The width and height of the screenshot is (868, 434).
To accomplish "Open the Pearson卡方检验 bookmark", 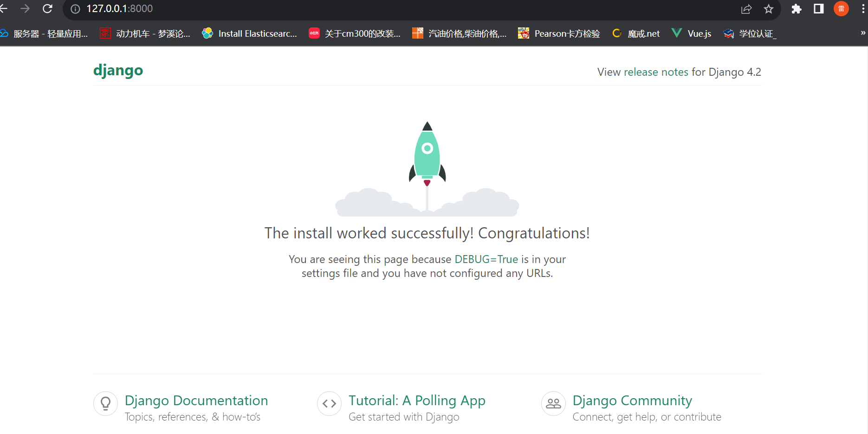I will (559, 33).
